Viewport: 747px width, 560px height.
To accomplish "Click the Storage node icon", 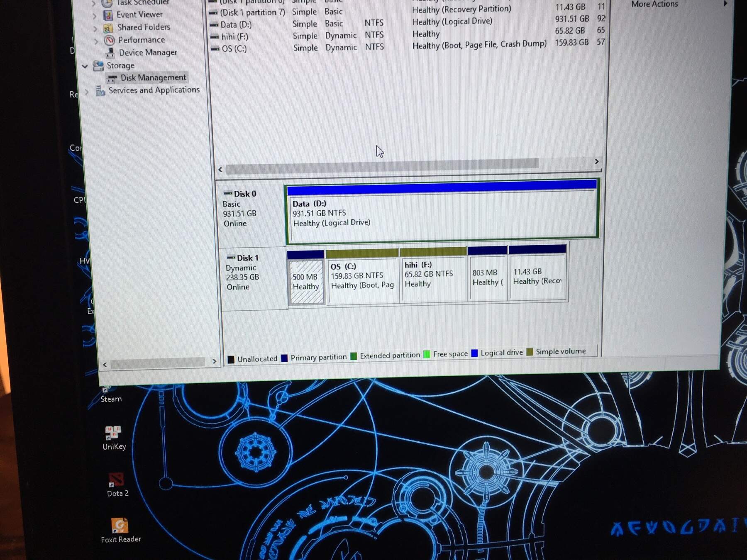I will tap(98, 66).
